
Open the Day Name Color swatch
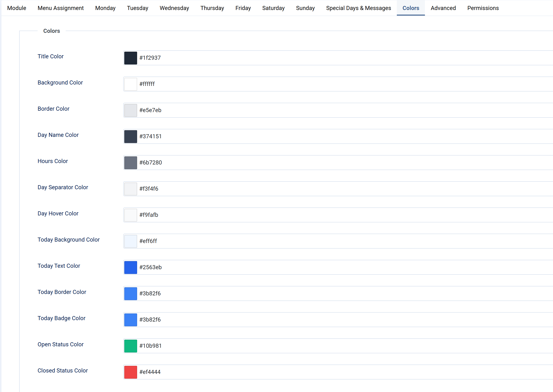tap(131, 136)
